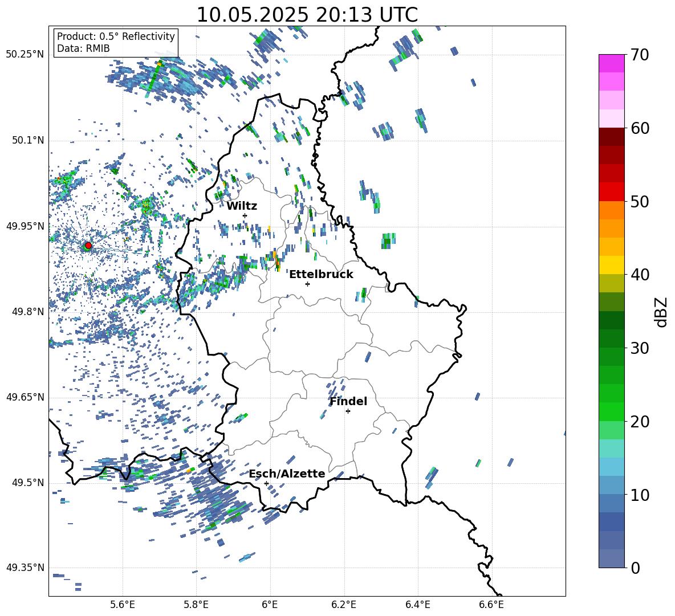This screenshot has width=675, height=616.
Task: Click the colorbar tick label 50
Action: click(x=640, y=202)
